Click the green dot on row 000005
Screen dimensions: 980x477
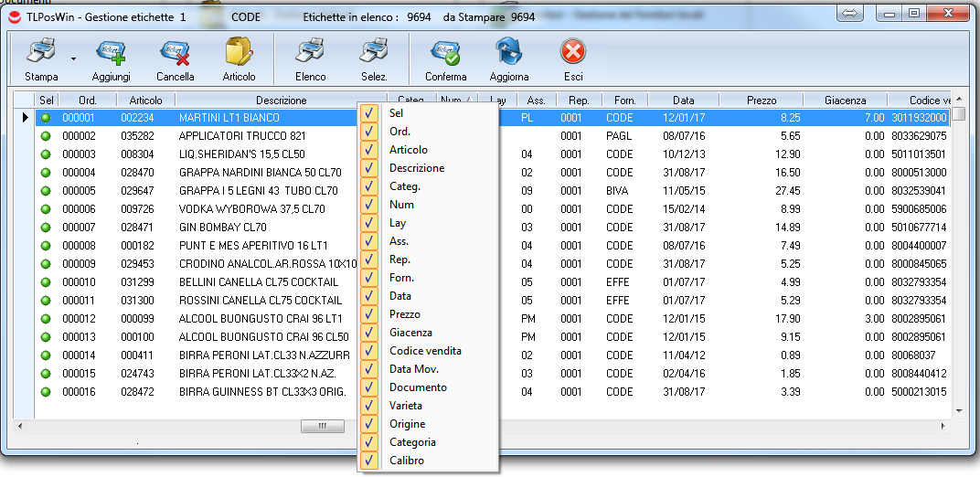46,191
